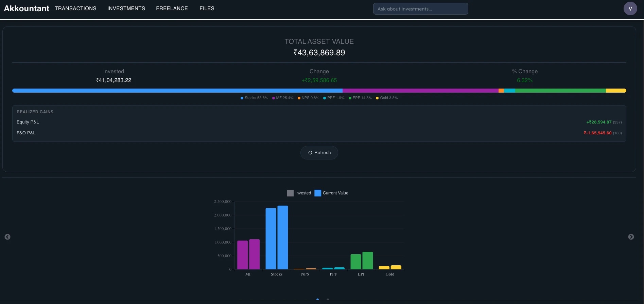The width and height of the screenshot is (644, 304).
Task: Open the Files tab
Action: [207, 8]
